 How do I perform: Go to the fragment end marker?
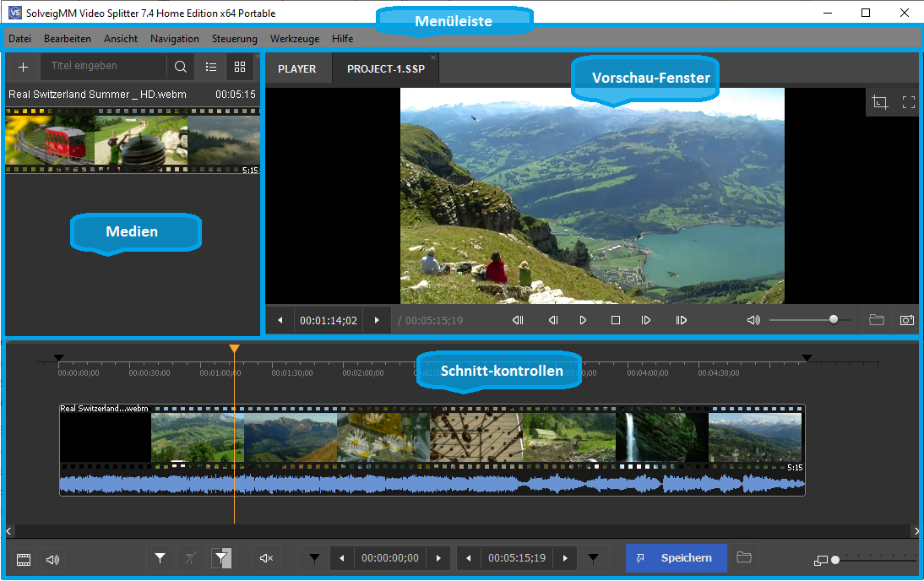[594, 558]
